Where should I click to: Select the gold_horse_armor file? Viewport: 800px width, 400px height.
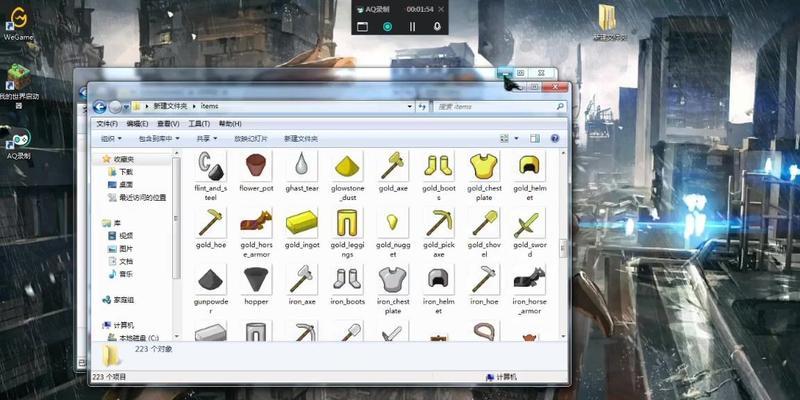click(256, 222)
